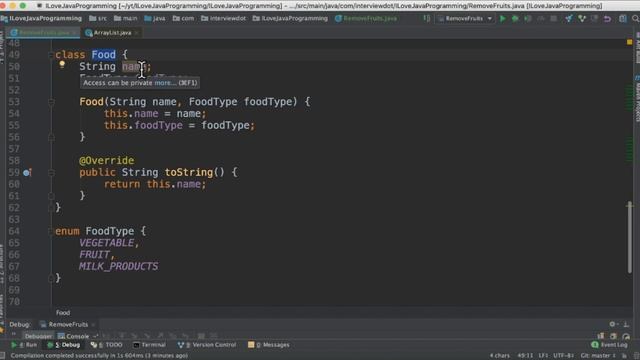640x360 pixels.
Task: Click the read-only lock icon in status bar
Action: pos(624,356)
